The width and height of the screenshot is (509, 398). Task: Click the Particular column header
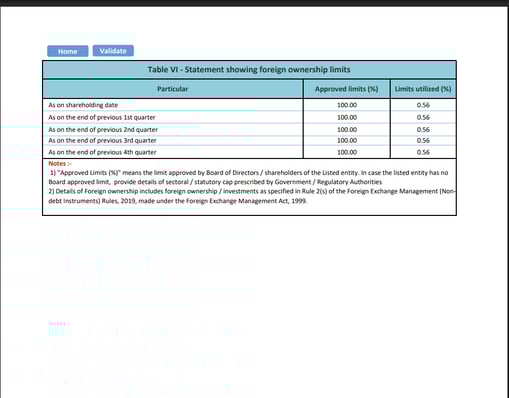173,89
